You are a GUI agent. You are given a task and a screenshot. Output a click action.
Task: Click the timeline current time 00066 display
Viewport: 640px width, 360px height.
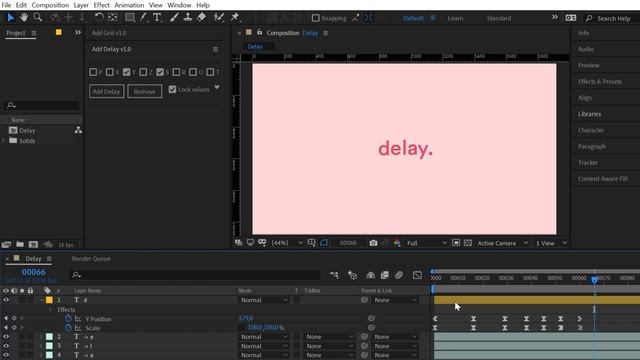33,272
